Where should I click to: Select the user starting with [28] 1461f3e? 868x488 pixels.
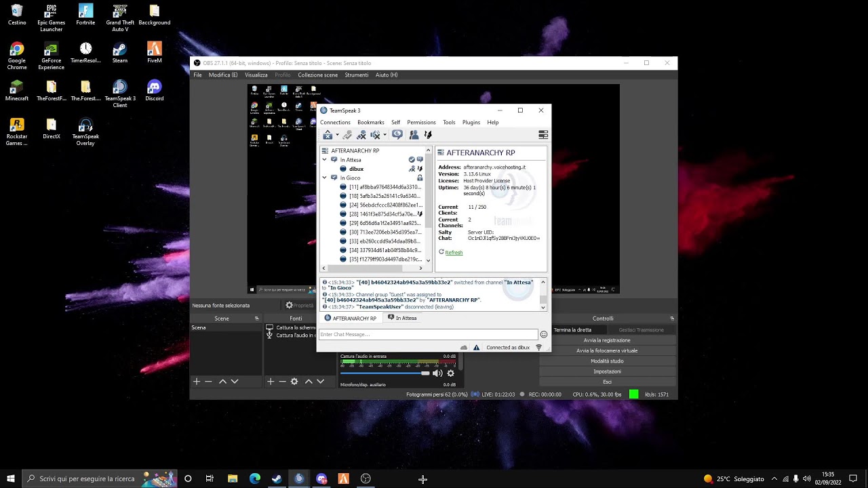tap(384, 214)
